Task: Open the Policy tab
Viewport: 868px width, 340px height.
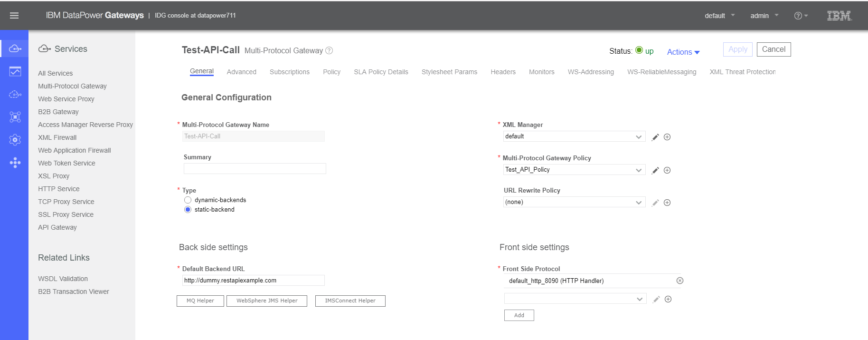Action: 331,72
